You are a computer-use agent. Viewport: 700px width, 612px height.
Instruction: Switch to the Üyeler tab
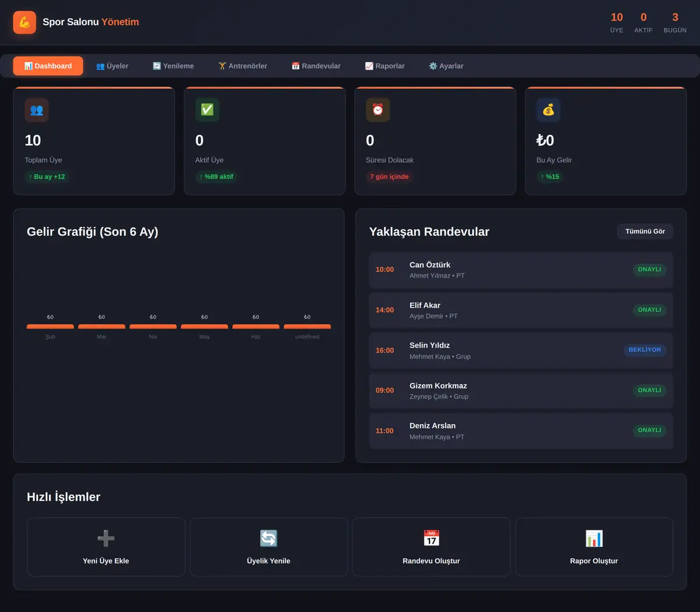pyautogui.click(x=112, y=66)
